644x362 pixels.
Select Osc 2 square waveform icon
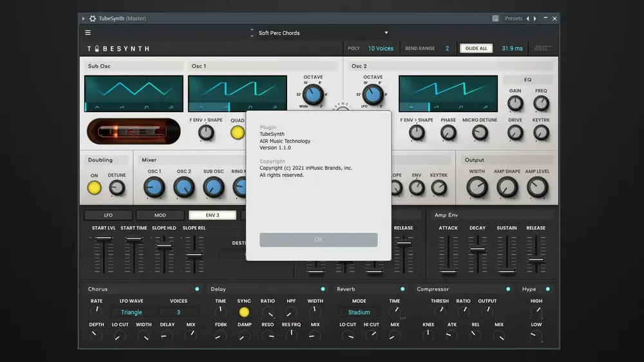coord(461,107)
